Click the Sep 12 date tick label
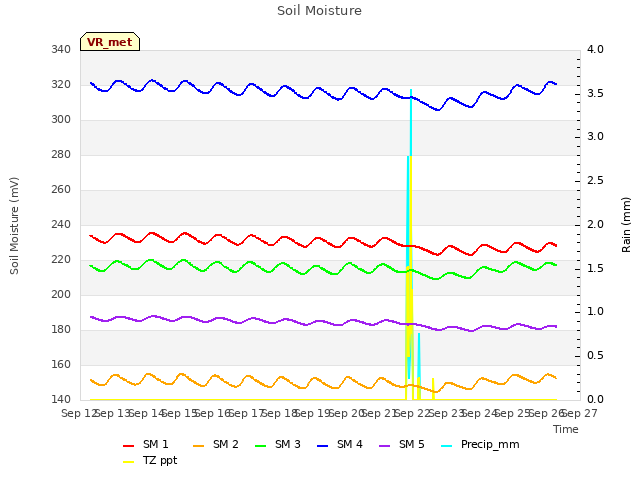 (79, 413)
